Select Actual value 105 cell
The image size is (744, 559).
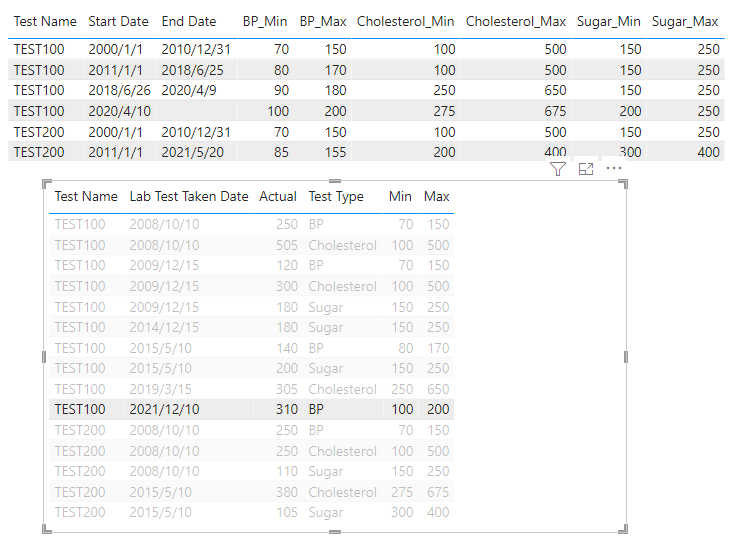pyautogui.click(x=287, y=512)
